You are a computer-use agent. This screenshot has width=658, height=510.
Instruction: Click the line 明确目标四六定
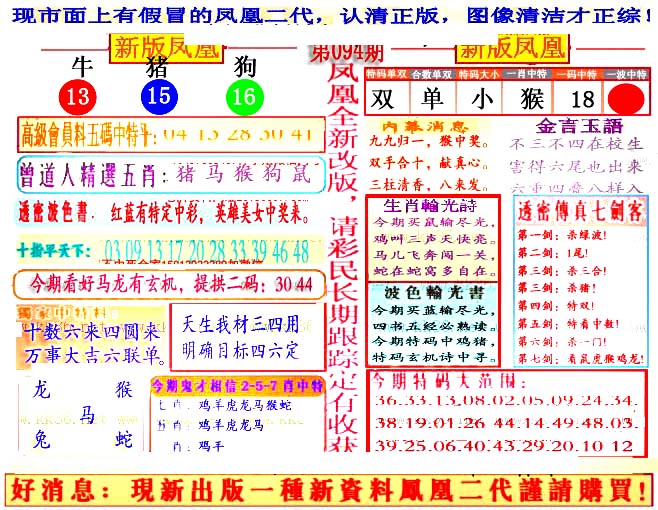pyautogui.click(x=240, y=351)
